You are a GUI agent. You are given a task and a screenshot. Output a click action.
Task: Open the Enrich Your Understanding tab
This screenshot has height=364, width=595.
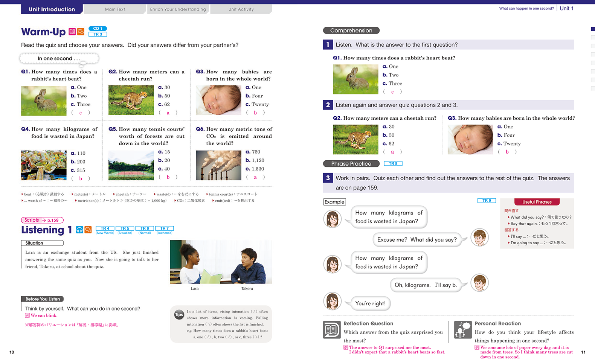[x=178, y=9]
